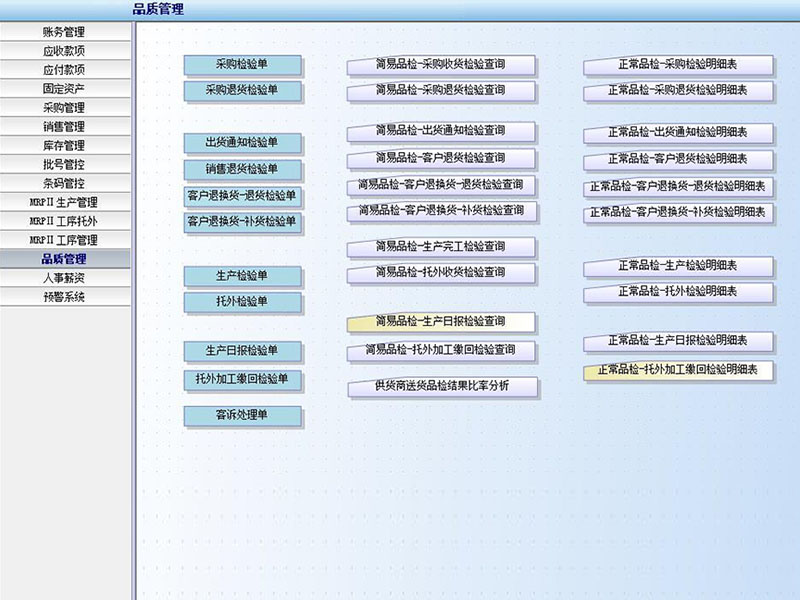Open 正常品检-客户退换货-补货检验明细表
Image resolution: width=800 pixels, height=600 pixels.
pyautogui.click(x=678, y=213)
